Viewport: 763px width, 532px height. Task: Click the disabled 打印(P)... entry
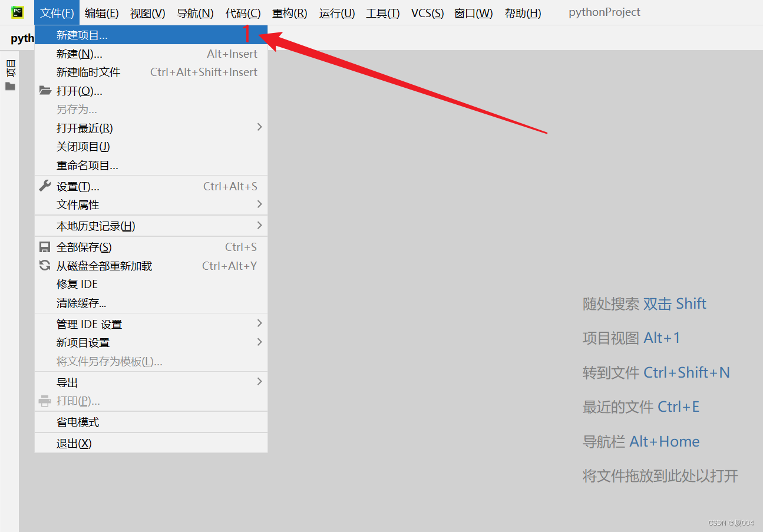tap(151, 401)
